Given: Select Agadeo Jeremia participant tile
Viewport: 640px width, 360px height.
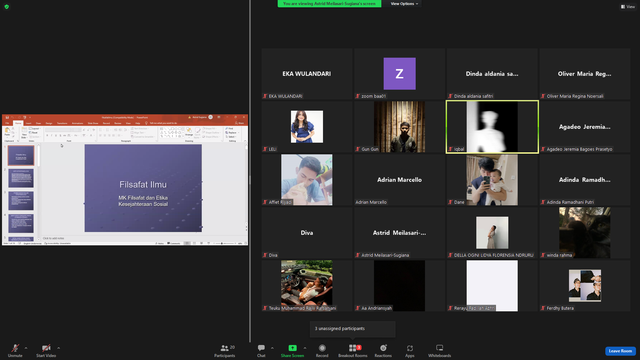Looking at the screenshot, I should (x=585, y=127).
